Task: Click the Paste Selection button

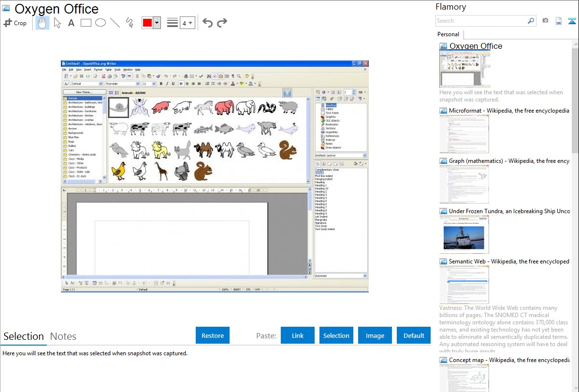Action: tap(336, 335)
